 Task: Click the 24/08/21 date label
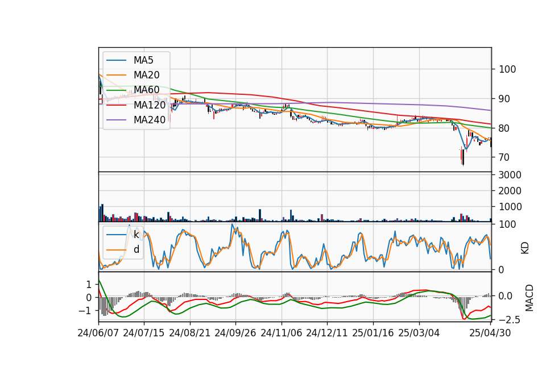tap(190, 333)
